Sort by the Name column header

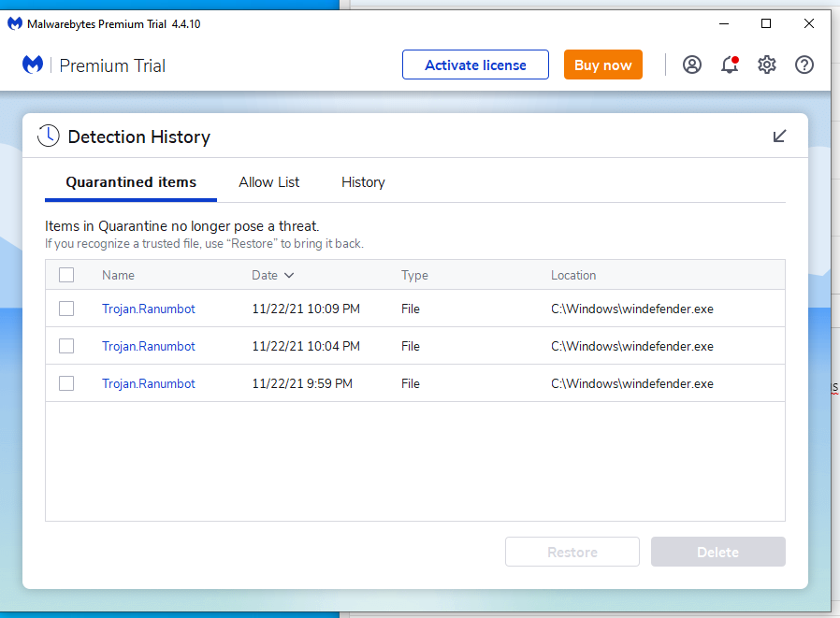[x=119, y=275]
